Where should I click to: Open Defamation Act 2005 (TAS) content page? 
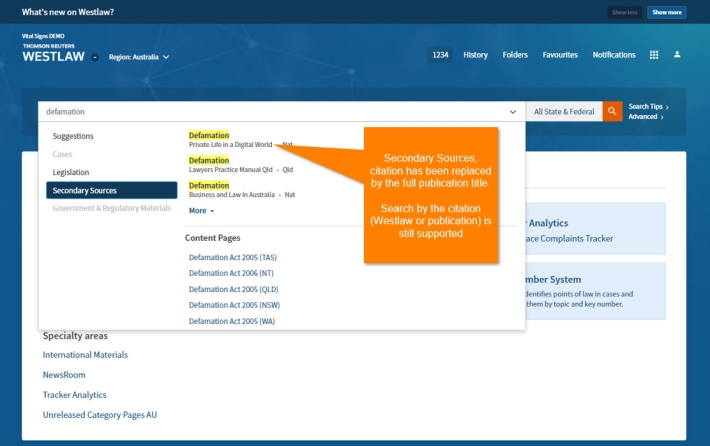click(233, 257)
